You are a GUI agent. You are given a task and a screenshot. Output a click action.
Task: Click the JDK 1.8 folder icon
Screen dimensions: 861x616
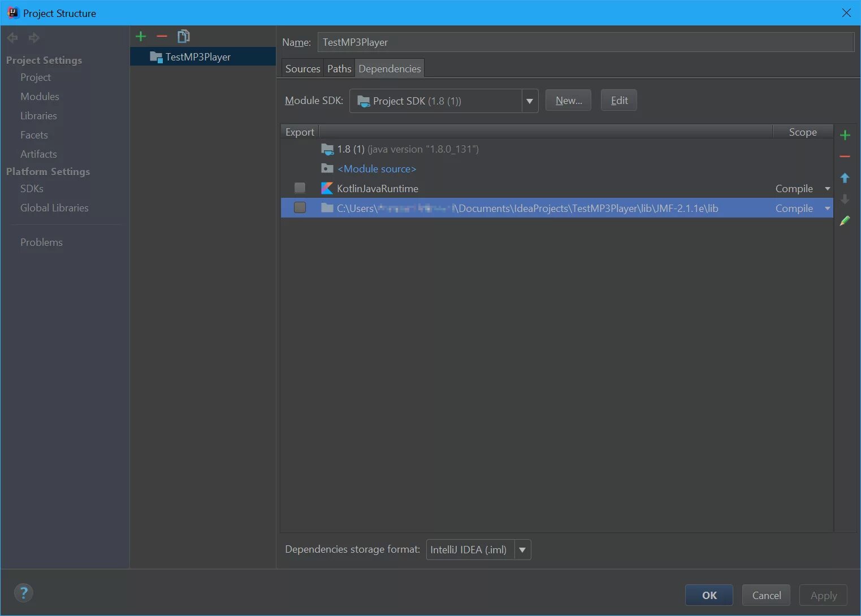(327, 149)
